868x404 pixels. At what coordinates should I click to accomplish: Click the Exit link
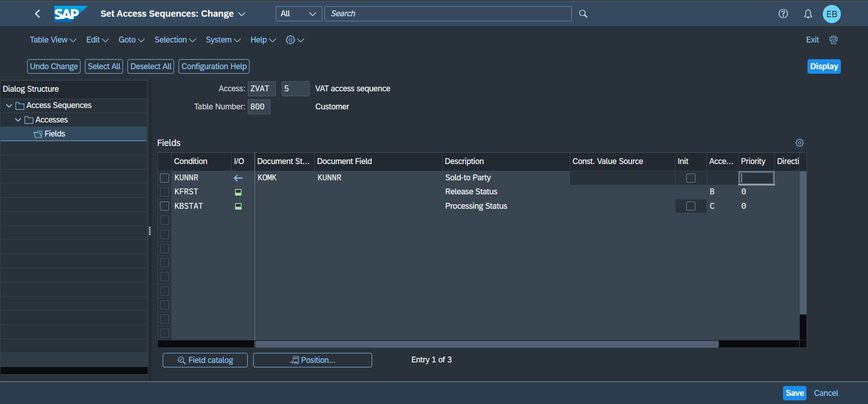[812, 40]
